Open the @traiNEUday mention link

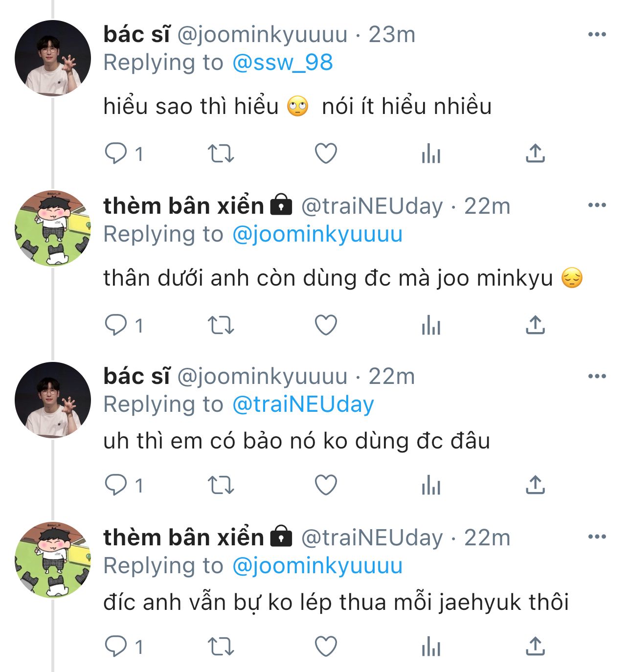click(303, 404)
